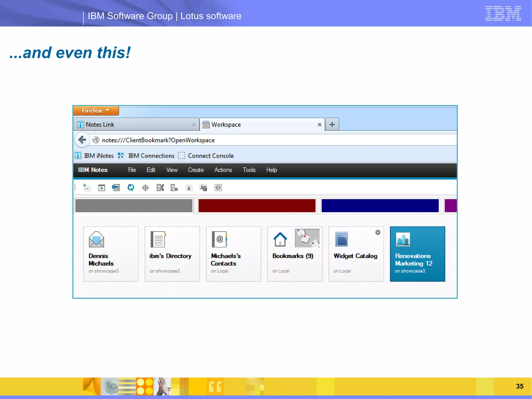
Task: Click the key and card toolbar icon
Action: point(116,187)
